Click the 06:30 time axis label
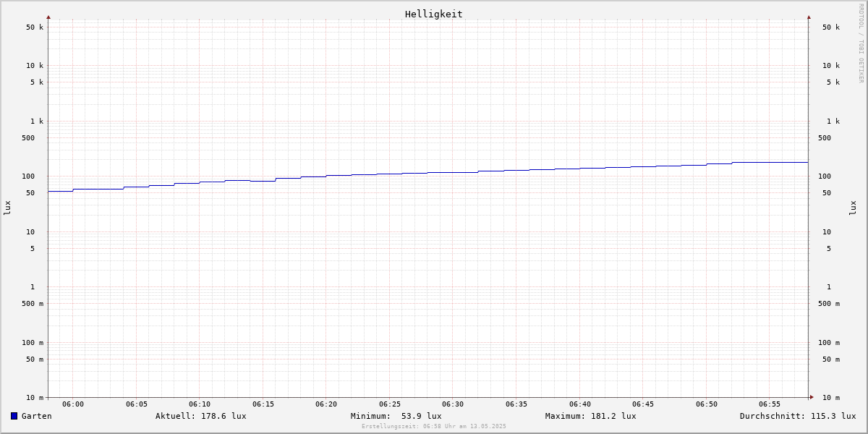This screenshot has width=868, height=434. pyautogui.click(x=453, y=404)
